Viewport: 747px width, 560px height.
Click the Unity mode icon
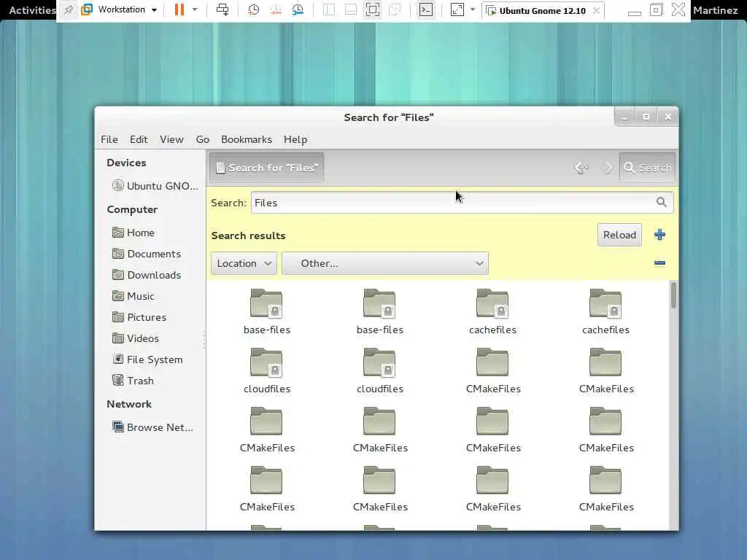pos(395,9)
